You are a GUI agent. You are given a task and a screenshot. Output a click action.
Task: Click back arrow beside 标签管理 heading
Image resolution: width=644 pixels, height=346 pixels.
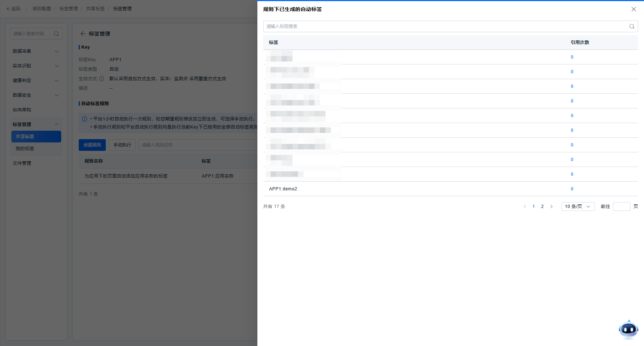tap(83, 34)
